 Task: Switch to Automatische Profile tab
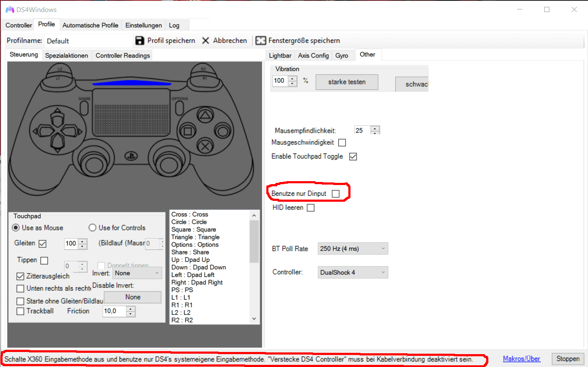91,25
